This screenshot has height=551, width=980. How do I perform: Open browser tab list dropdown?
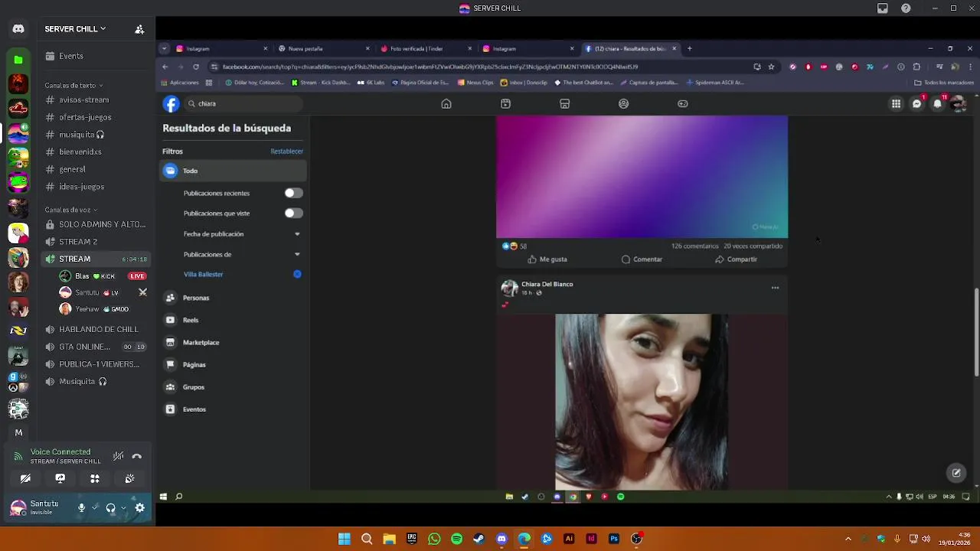click(164, 48)
